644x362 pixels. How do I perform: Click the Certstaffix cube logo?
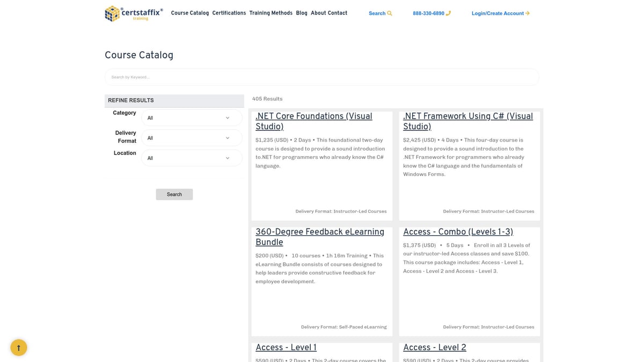point(112,13)
